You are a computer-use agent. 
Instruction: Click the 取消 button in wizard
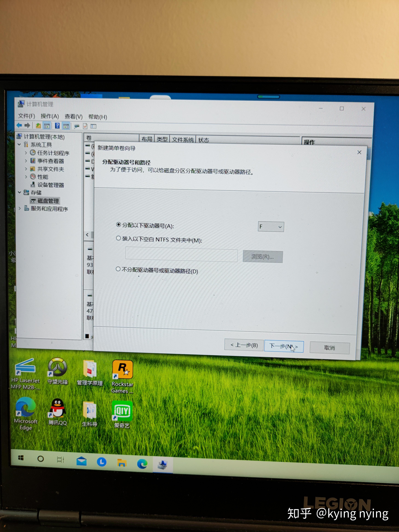coord(330,348)
